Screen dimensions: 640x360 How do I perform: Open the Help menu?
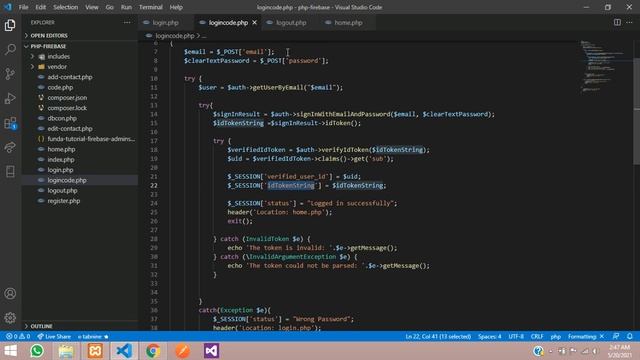pos(176,7)
